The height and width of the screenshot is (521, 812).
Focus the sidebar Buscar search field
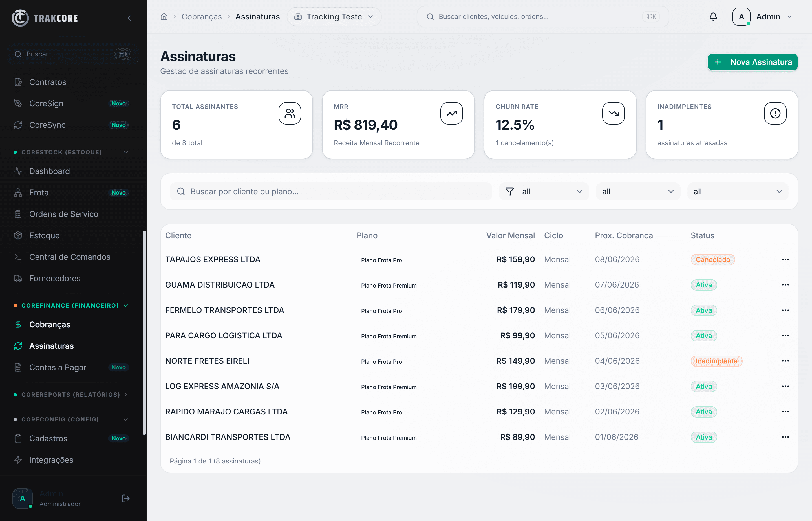(x=73, y=54)
